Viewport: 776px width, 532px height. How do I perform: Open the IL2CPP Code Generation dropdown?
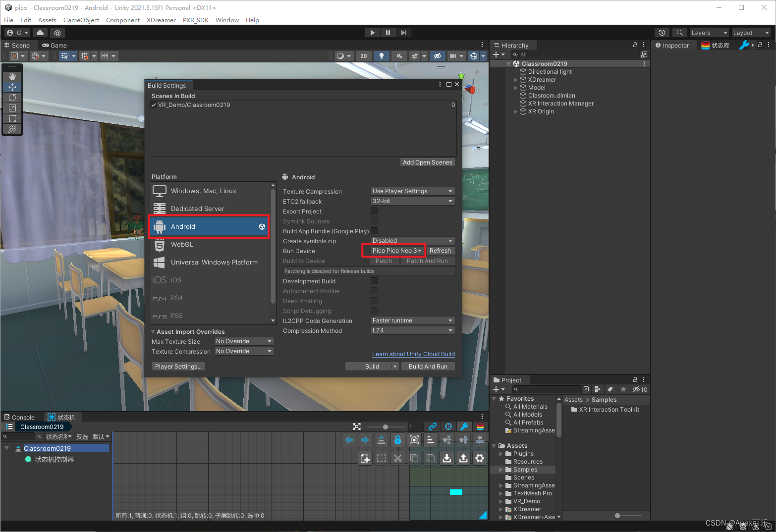[x=413, y=320]
